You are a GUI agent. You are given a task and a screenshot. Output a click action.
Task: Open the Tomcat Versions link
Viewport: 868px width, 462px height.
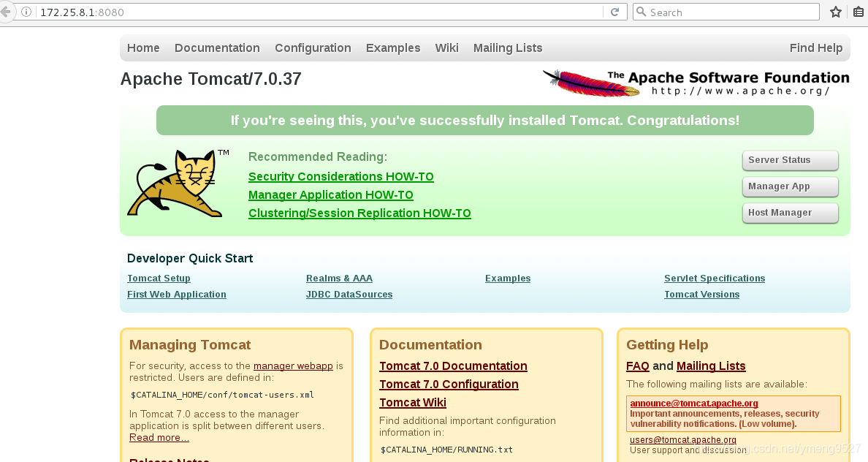pos(702,295)
